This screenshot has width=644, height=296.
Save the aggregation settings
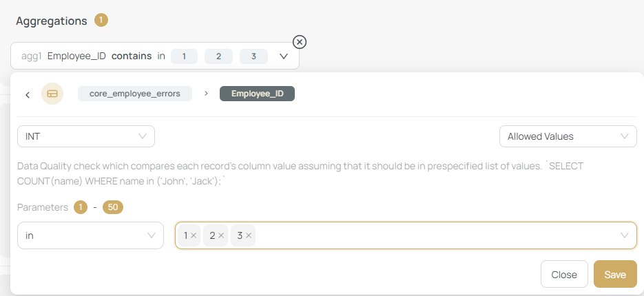(x=614, y=274)
